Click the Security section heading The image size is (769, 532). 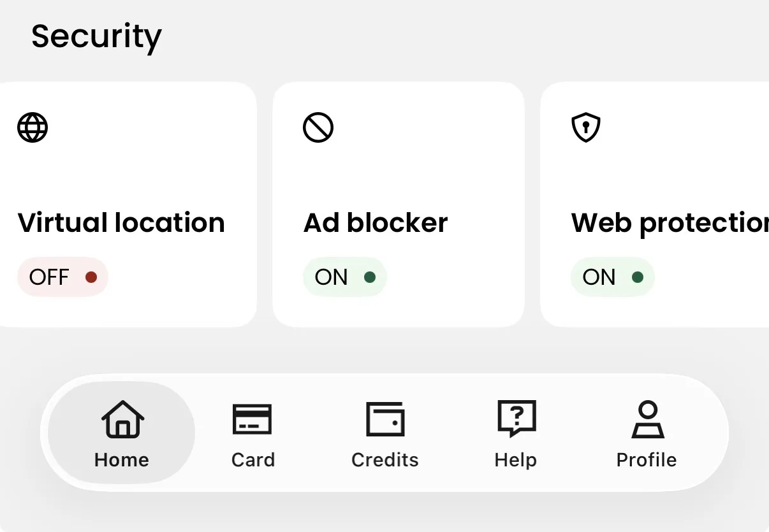click(96, 36)
